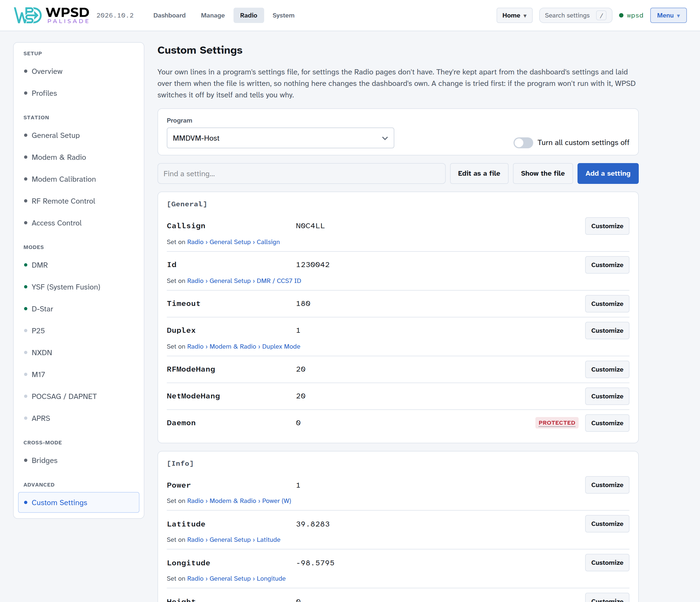Click Edit as a file
This screenshot has width=700, height=602.
click(479, 173)
